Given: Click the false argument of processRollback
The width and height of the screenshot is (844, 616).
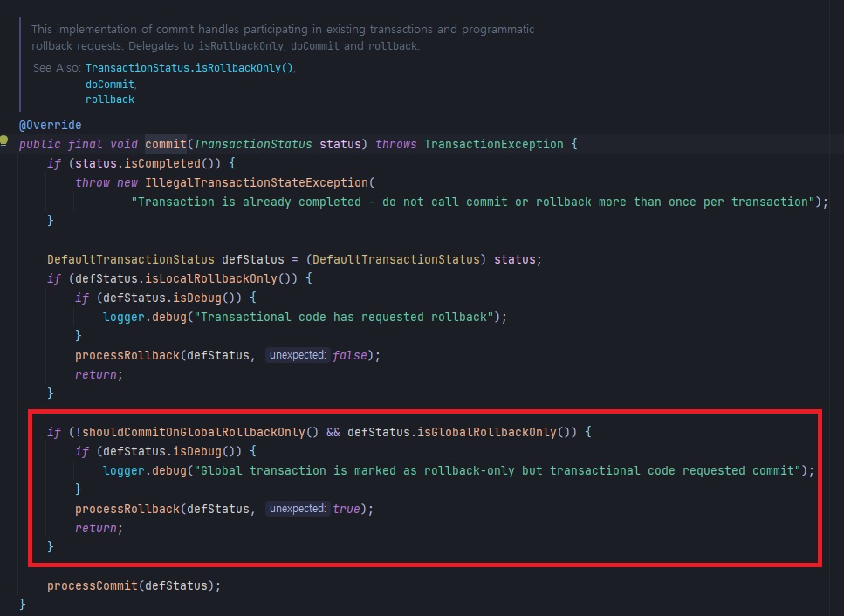Looking at the screenshot, I should (x=349, y=355).
